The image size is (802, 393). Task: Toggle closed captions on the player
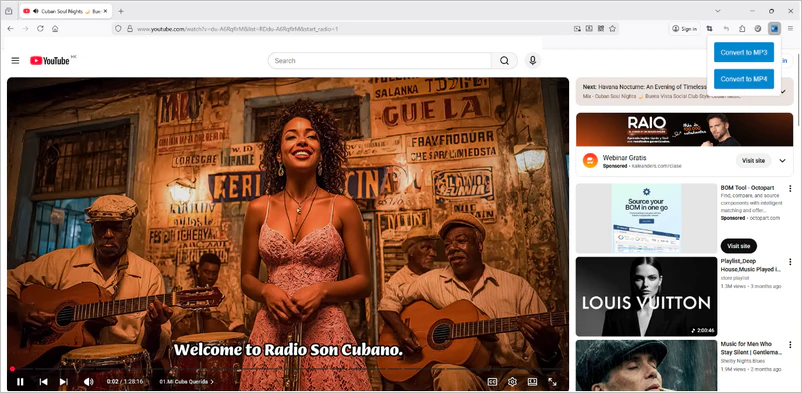click(492, 381)
